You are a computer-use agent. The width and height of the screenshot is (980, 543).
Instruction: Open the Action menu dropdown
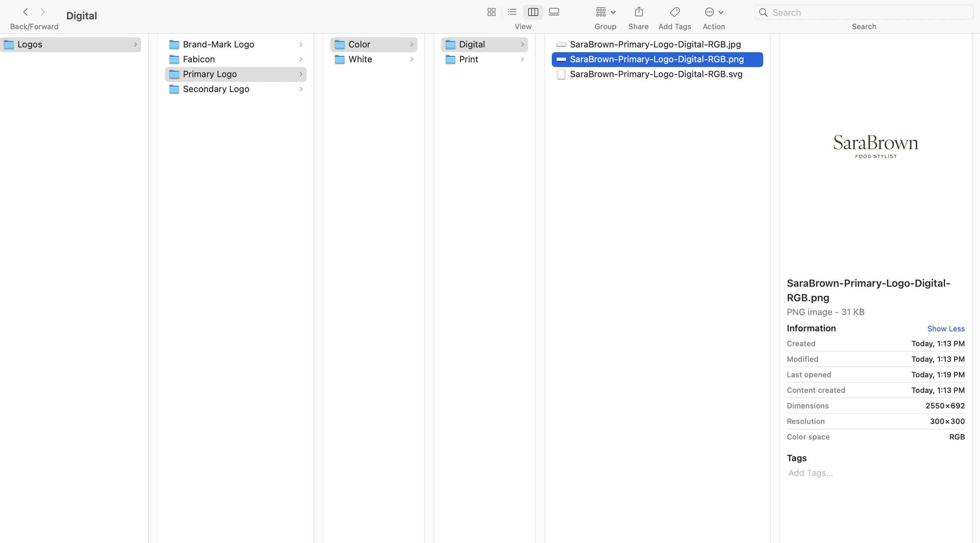[713, 12]
